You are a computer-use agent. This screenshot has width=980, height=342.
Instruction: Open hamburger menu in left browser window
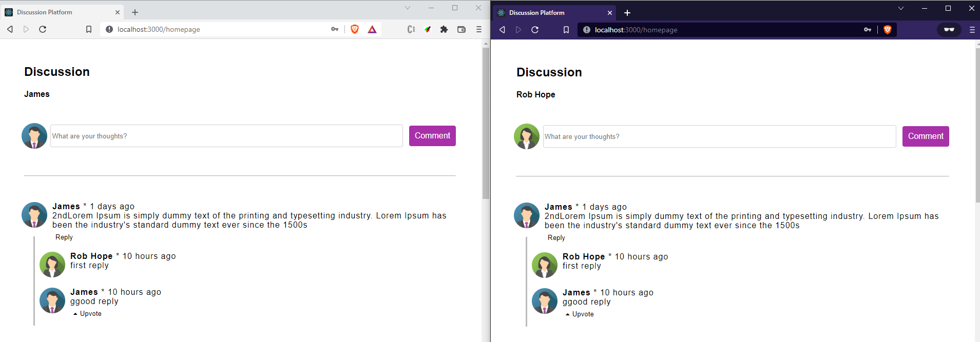tap(479, 29)
